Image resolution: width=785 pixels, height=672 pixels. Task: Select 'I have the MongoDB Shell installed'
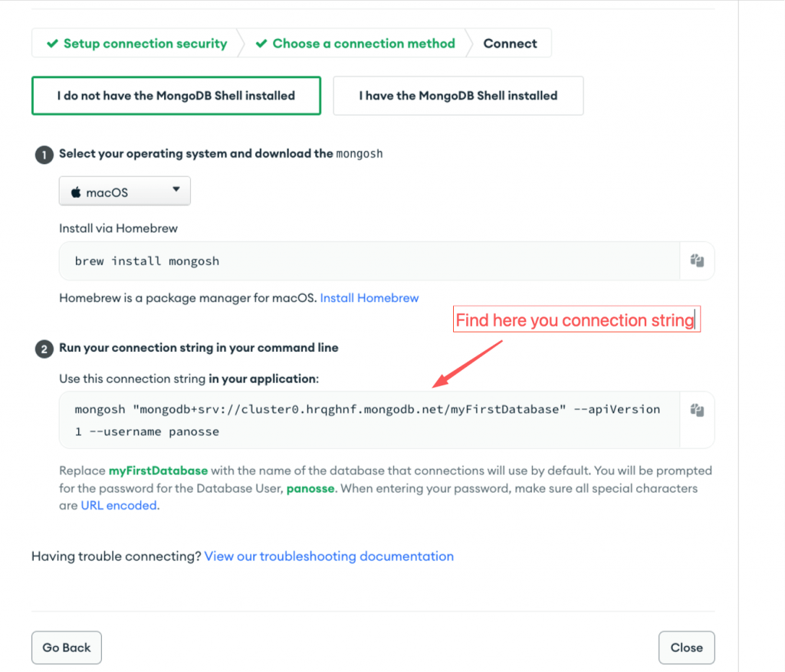point(458,96)
